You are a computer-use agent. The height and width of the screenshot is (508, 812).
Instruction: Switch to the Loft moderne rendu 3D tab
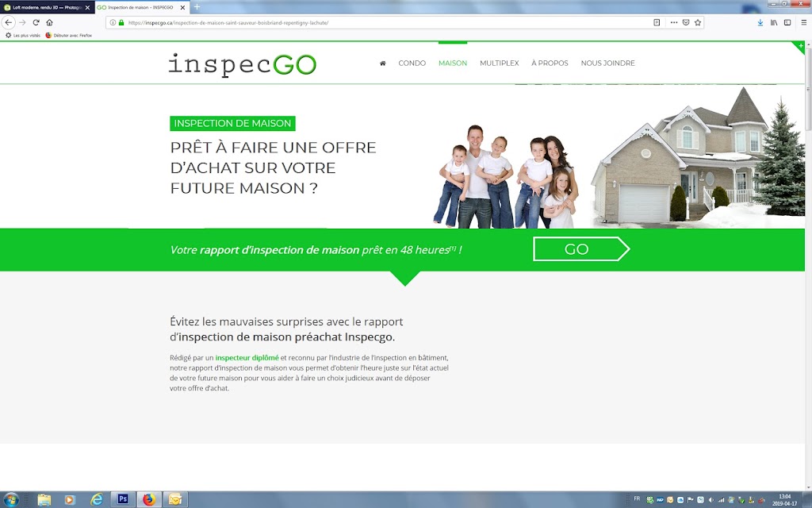[x=47, y=7]
